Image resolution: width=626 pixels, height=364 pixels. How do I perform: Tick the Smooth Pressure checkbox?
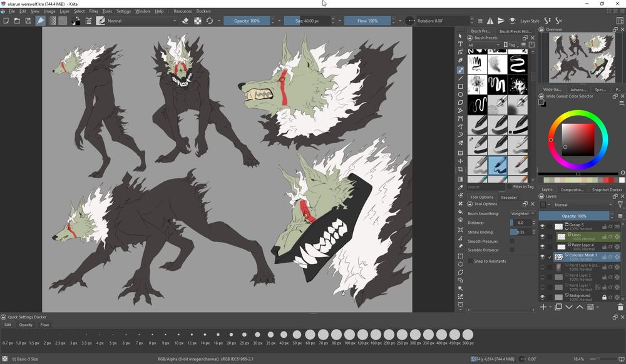click(x=512, y=241)
